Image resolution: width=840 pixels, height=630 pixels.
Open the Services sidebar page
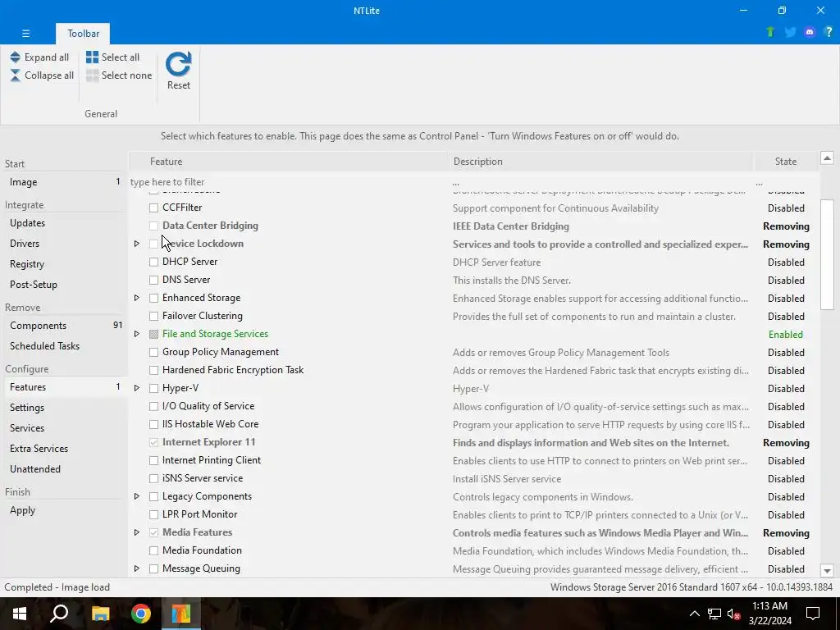[x=64, y=428]
